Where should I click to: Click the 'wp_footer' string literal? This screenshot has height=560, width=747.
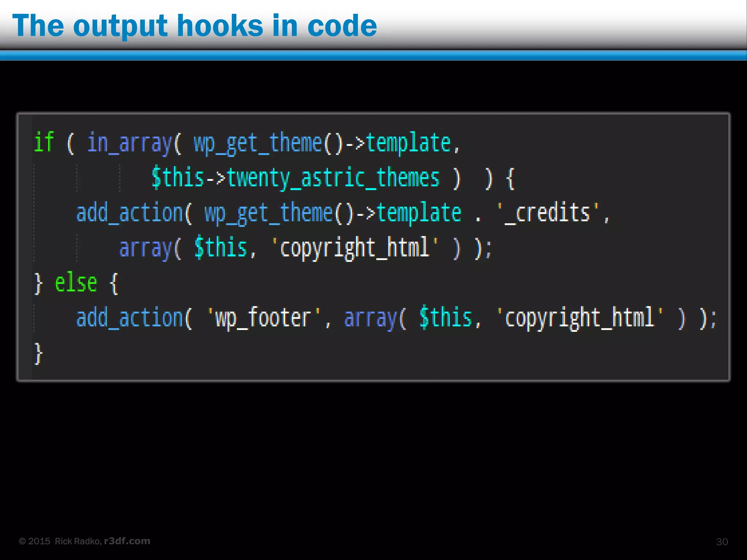(263, 318)
